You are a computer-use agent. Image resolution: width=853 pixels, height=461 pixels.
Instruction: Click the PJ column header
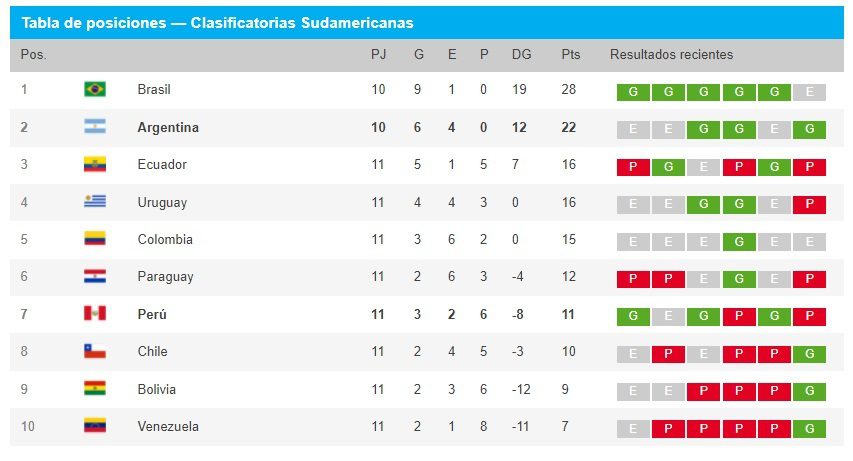click(378, 55)
